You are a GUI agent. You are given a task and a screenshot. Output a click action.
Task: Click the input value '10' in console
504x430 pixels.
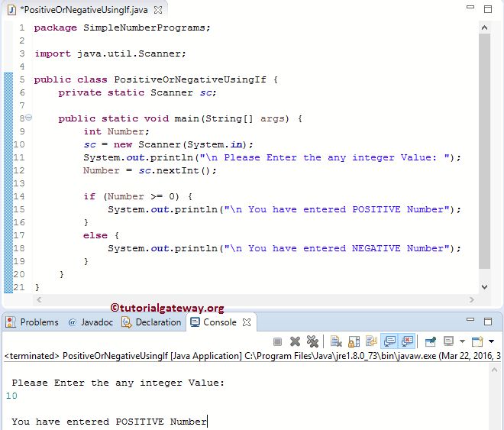tap(11, 396)
